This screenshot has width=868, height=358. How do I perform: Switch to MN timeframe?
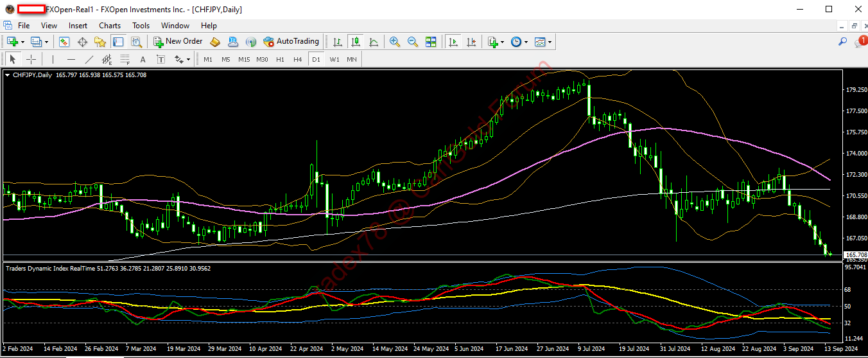coord(352,59)
